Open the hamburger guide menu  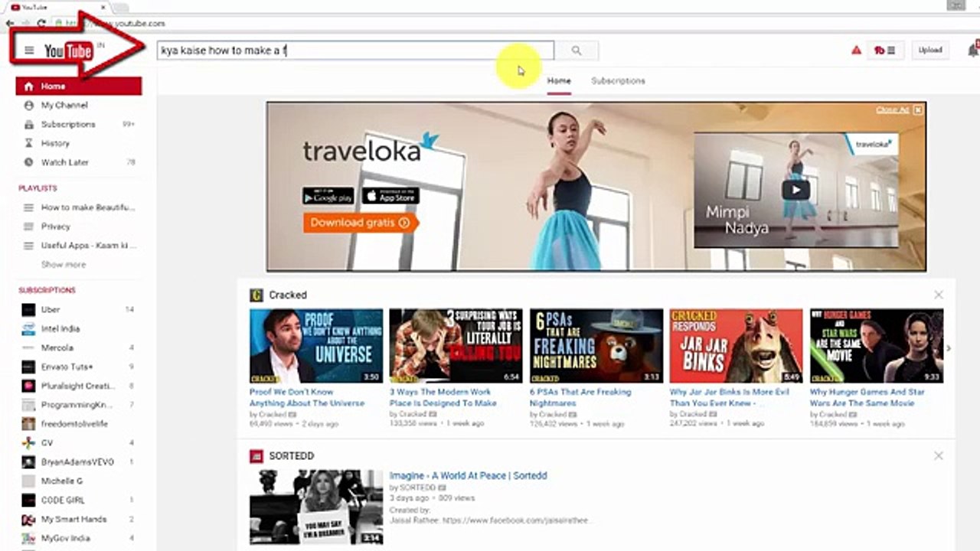(29, 51)
